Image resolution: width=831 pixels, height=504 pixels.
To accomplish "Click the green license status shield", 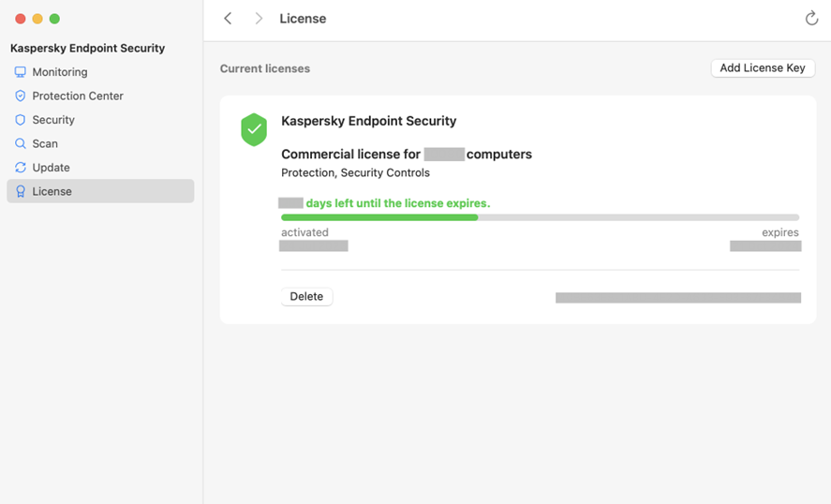I will pos(254,129).
